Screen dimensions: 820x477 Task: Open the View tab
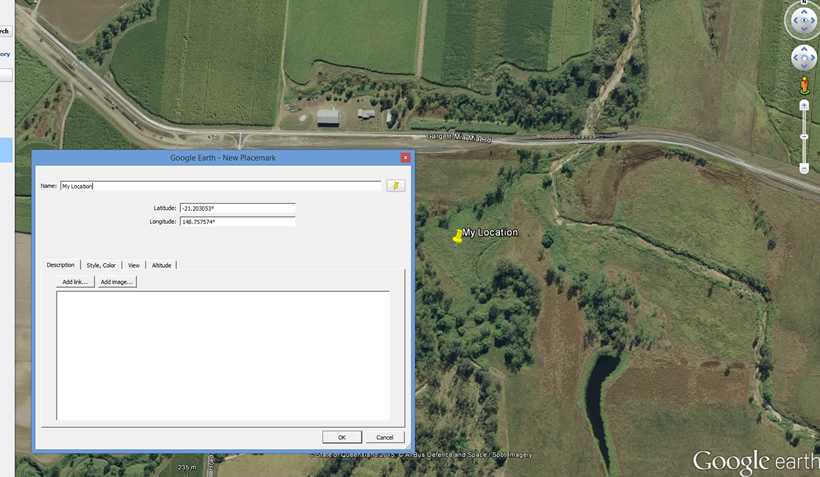pyautogui.click(x=134, y=265)
